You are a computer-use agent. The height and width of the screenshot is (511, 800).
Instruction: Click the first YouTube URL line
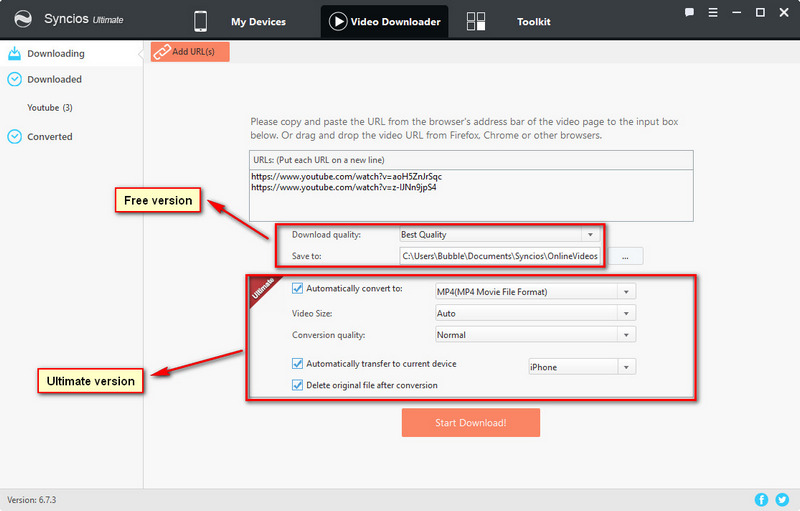tap(346, 176)
